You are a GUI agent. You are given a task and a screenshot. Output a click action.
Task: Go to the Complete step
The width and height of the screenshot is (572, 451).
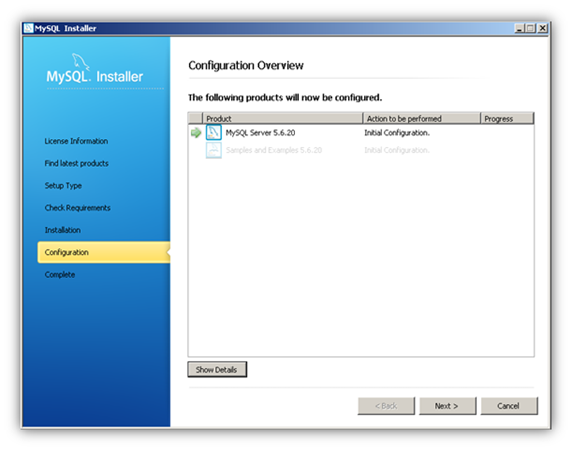click(60, 275)
